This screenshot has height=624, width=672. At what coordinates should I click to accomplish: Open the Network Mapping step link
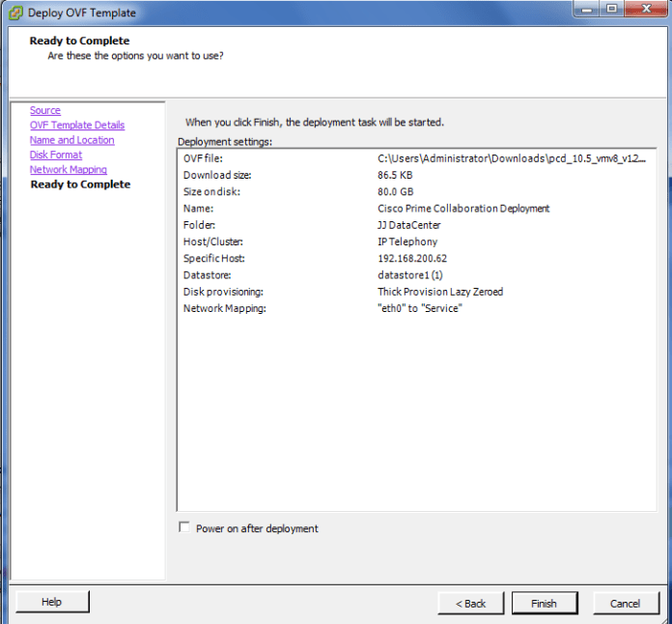(x=69, y=170)
